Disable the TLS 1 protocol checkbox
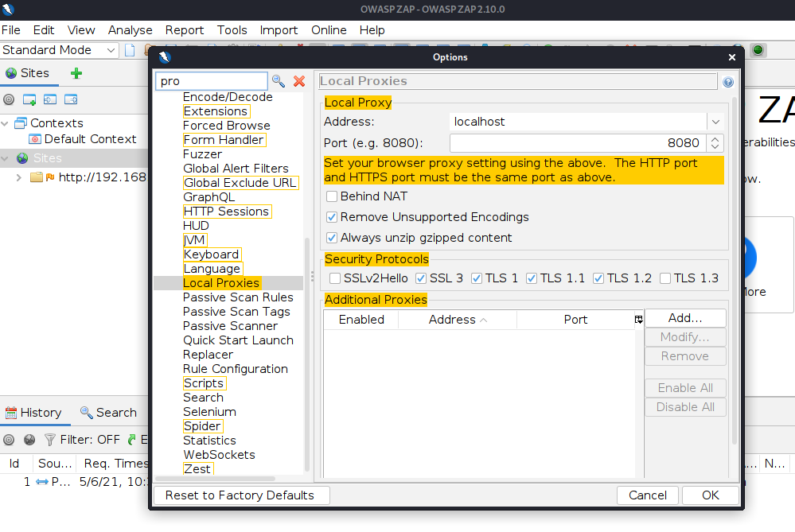 click(x=476, y=278)
